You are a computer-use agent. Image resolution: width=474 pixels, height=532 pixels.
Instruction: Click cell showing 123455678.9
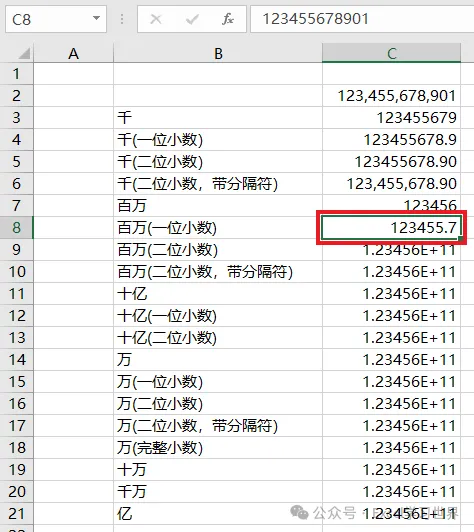(x=392, y=140)
